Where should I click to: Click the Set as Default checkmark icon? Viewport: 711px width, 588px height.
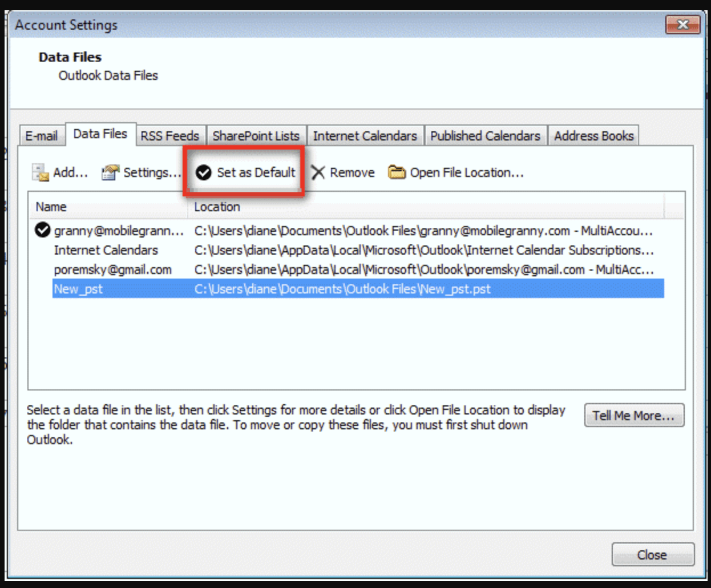pyautogui.click(x=204, y=172)
